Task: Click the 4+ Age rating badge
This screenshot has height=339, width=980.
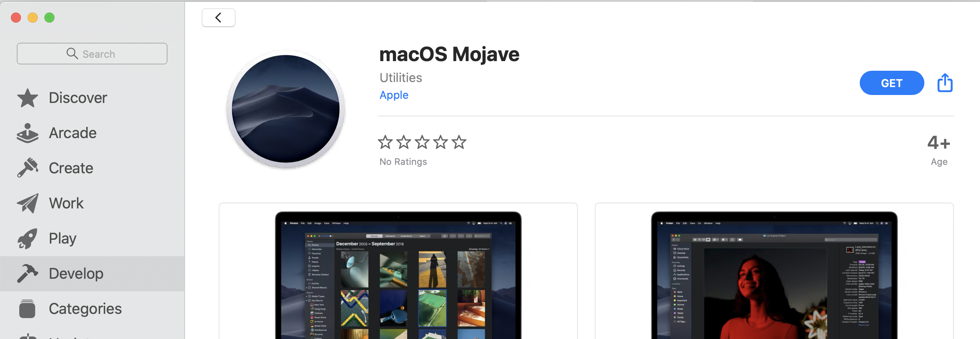Action: (x=939, y=150)
